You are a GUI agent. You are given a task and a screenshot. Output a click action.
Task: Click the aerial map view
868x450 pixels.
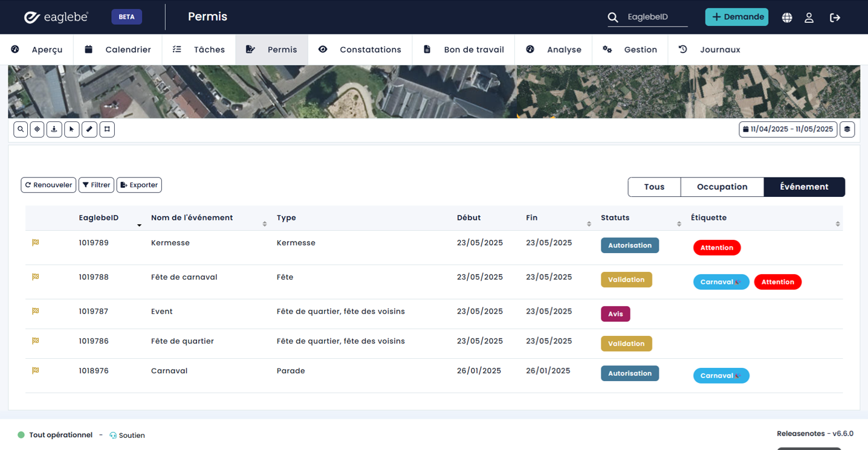pos(434,92)
